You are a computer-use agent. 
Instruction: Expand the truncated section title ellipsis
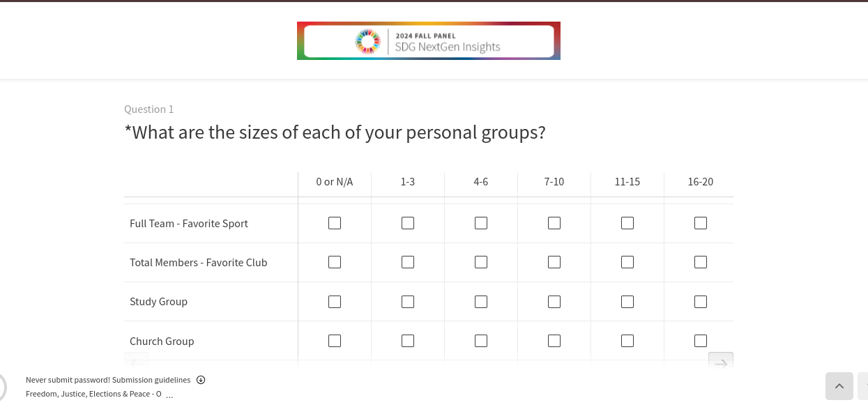(169, 395)
